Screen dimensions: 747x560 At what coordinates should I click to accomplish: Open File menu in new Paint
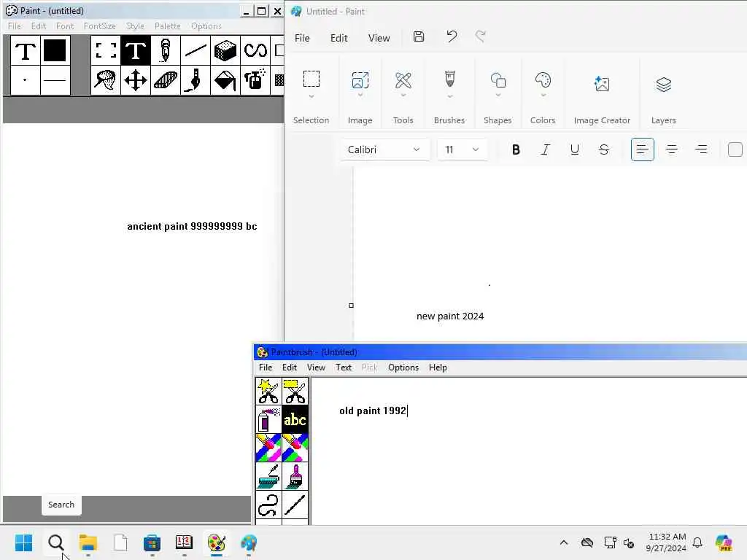click(x=302, y=38)
